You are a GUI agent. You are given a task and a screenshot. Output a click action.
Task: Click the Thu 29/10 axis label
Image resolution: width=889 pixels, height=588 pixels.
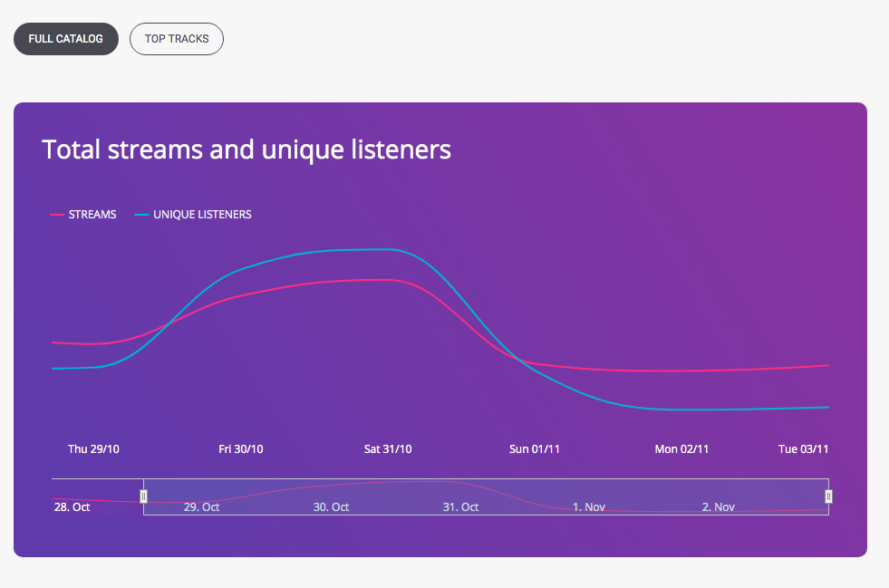click(93, 449)
